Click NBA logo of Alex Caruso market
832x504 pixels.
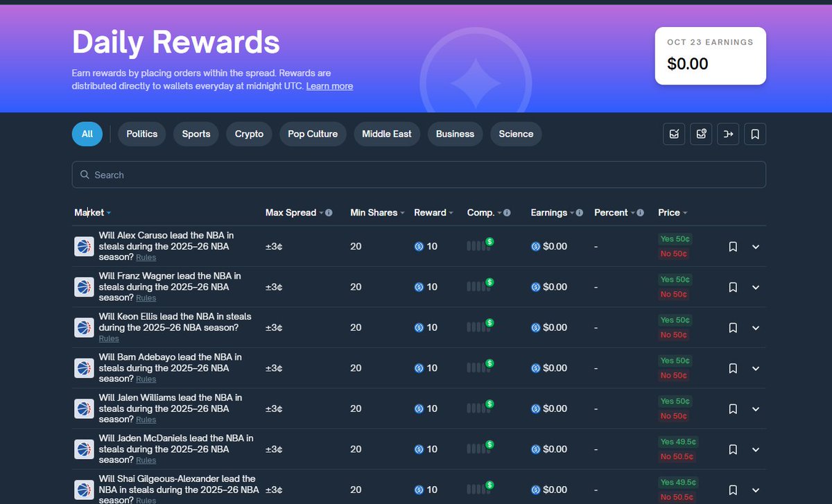click(x=84, y=246)
